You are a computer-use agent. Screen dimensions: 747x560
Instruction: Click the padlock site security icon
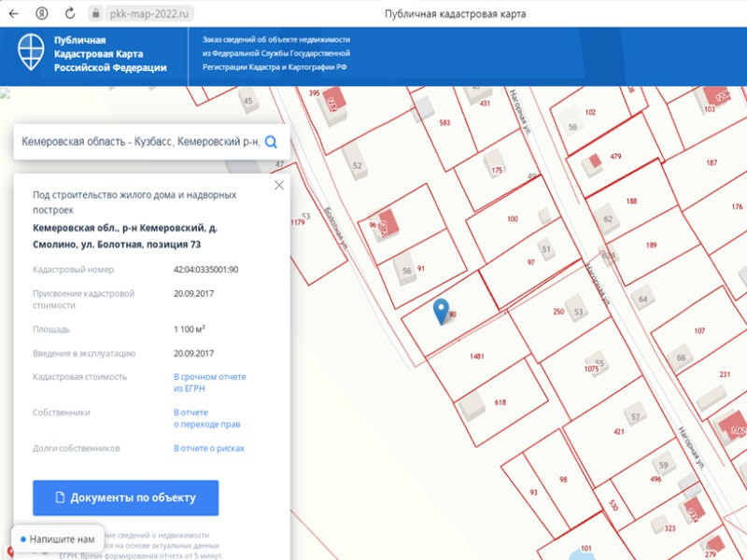94,14
